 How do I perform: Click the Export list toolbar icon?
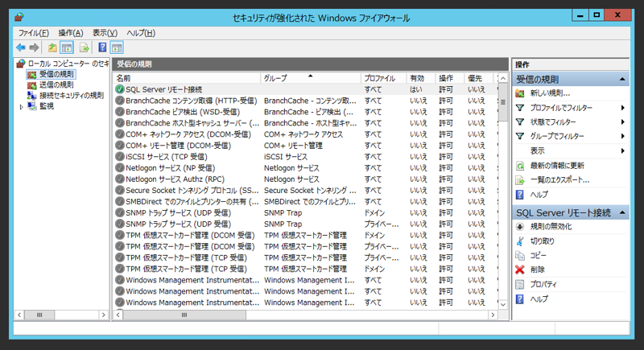tap(85, 47)
